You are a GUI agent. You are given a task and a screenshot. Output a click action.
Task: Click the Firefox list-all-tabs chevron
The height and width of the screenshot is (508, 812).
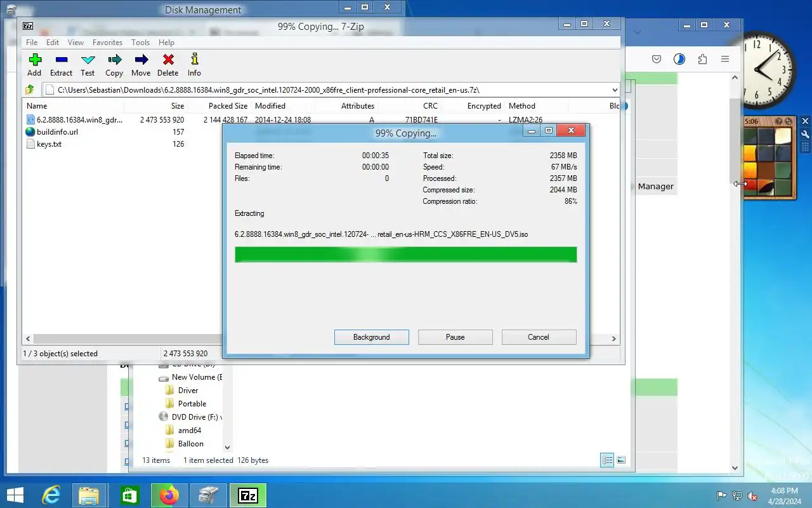pyautogui.click(x=638, y=32)
